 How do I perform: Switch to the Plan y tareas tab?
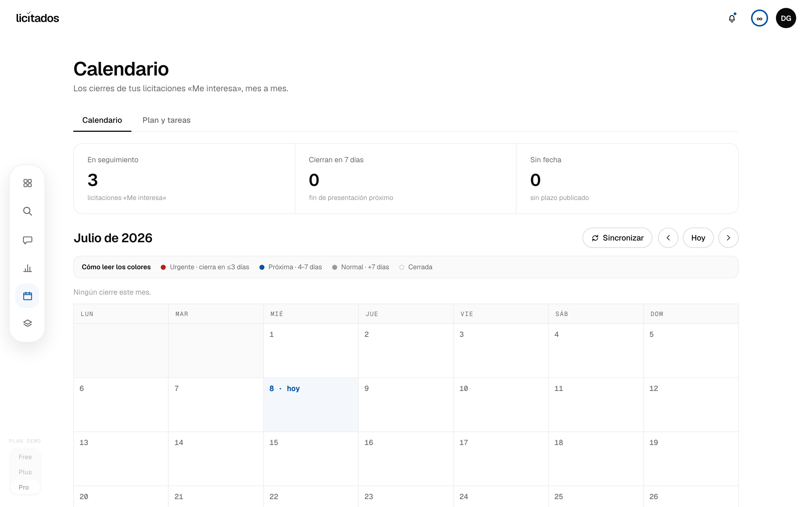coord(166,120)
